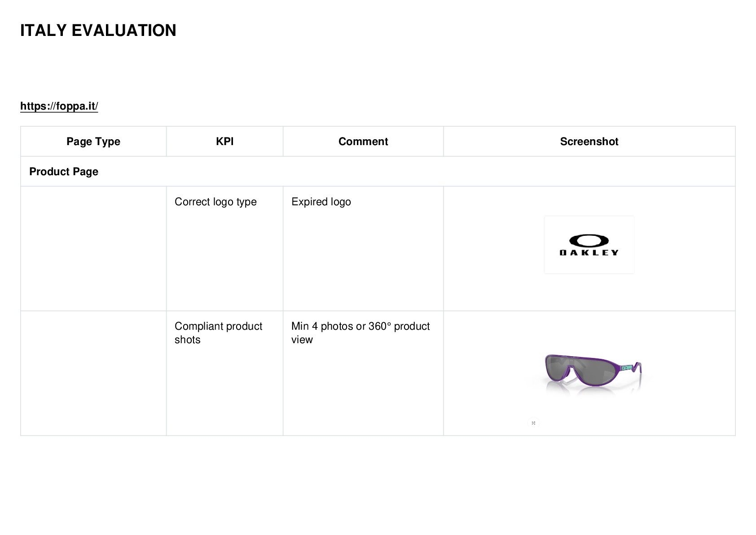The width and height of the screenshot is (756, 535).
Task: Click the fullscreen expand icon below sunglasses
Action: [533, 423]
